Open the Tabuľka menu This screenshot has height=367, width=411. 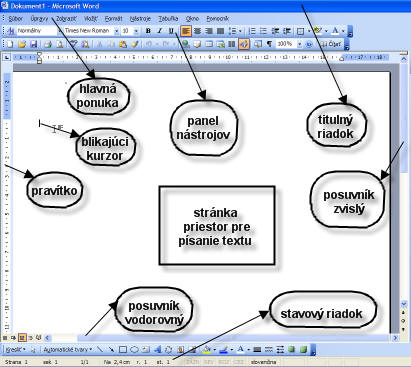tap(168, 19)
